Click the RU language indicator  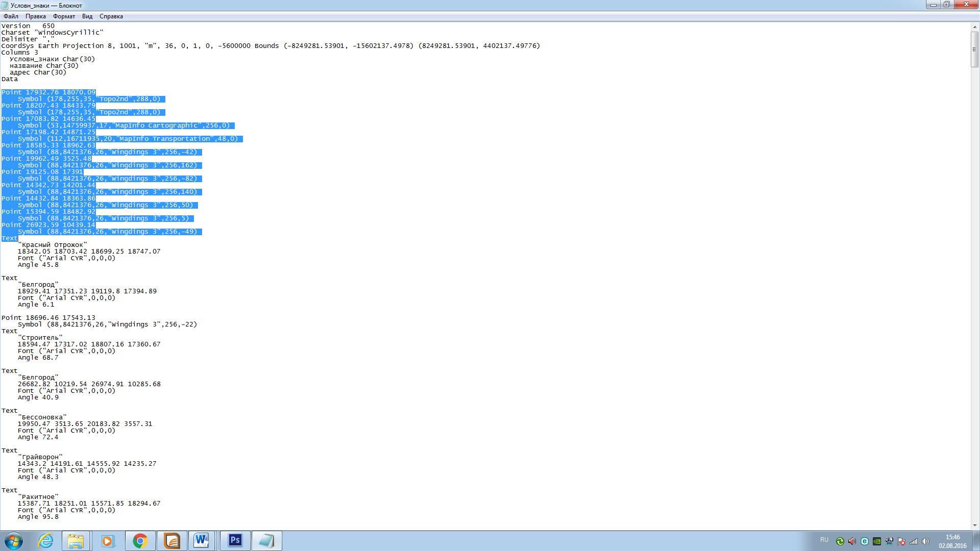click(x=824, y=540)
